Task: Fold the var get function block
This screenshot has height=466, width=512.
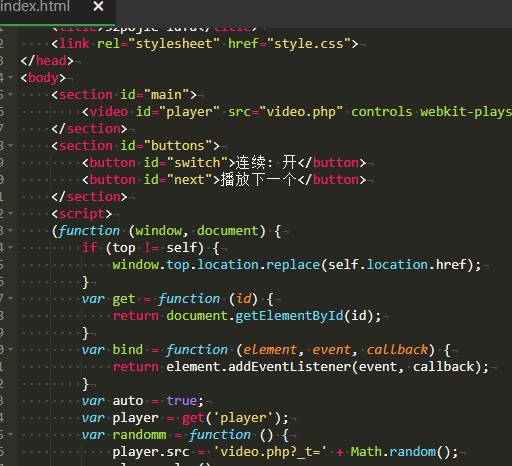Action: [x=11, y=298]
